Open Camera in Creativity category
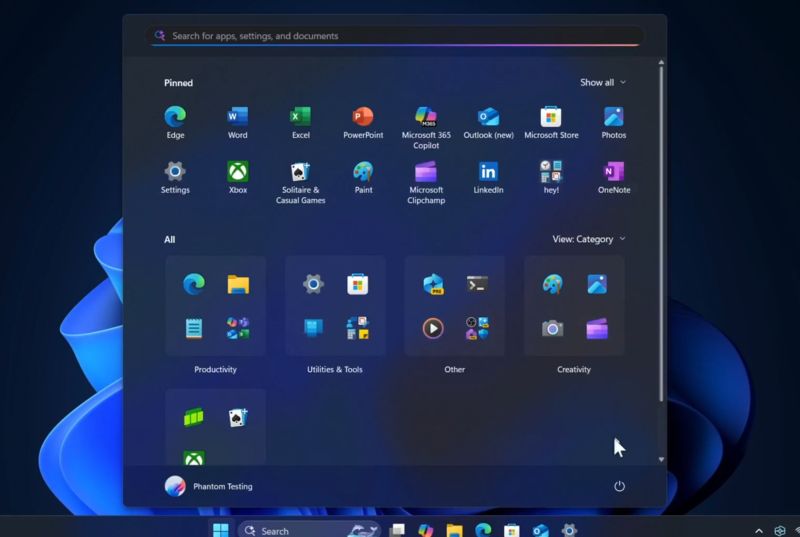 click(x=552, y=328)
